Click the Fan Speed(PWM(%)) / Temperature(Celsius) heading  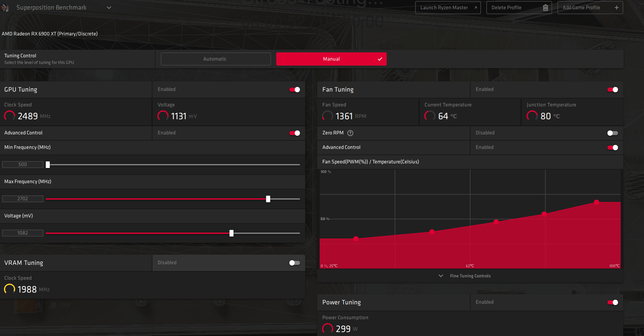[371, 162]
